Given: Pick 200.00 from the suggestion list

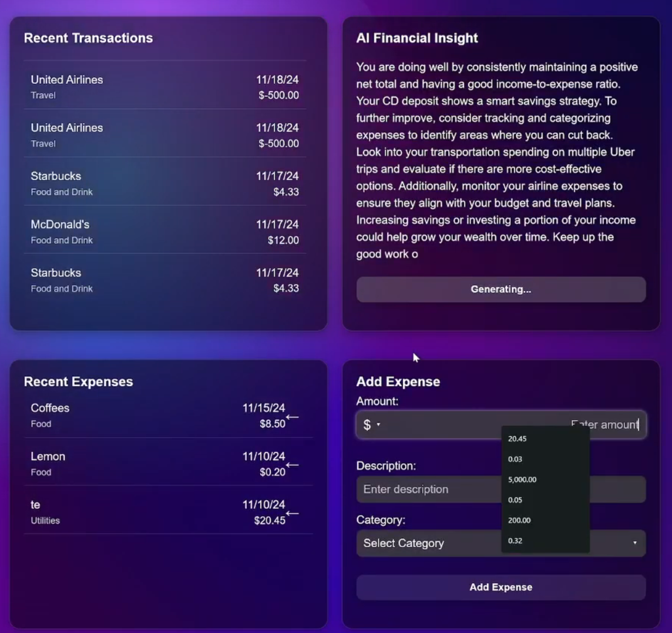Looking at the screenshot, I should tap(519, 520).
